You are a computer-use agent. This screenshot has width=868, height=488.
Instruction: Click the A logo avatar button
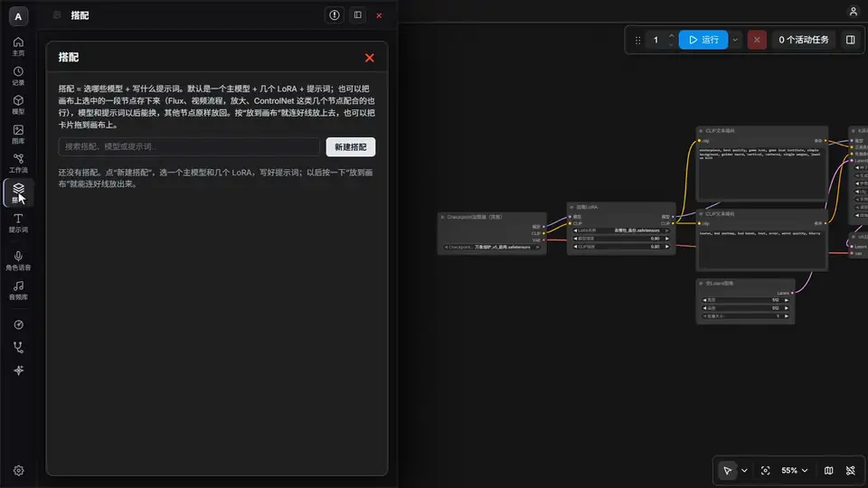(x=18, y=16)
